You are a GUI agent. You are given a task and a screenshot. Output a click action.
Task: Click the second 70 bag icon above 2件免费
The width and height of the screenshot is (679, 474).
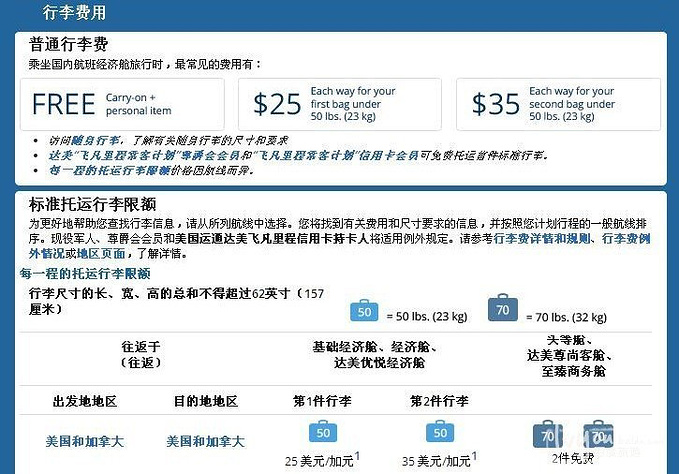[598, 434]
